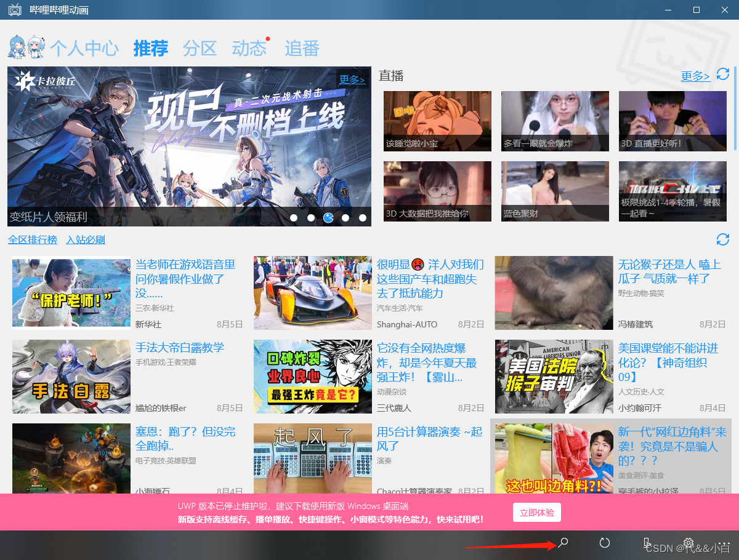
Task: Open live stream 极限挑战1-4季轮播
Action: pos(672,191)
